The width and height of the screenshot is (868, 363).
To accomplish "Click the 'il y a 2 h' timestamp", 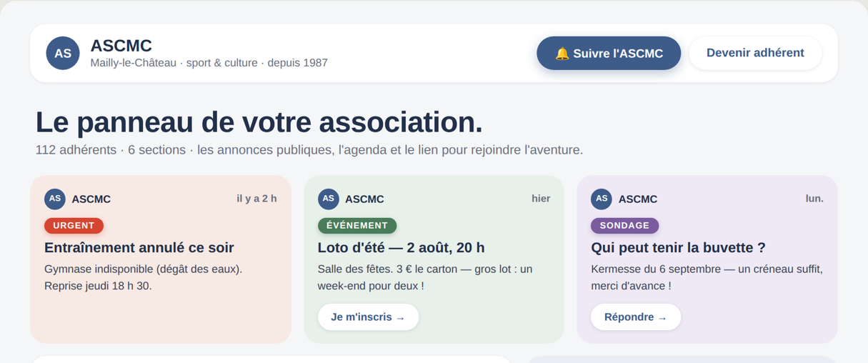I will point(256,199).
